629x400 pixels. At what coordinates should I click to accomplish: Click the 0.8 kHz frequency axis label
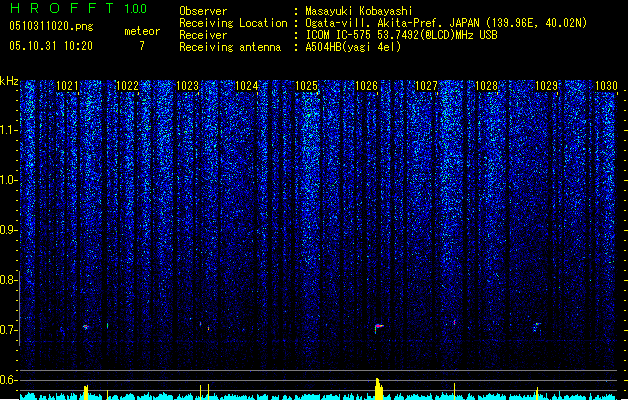coord(9,280)
